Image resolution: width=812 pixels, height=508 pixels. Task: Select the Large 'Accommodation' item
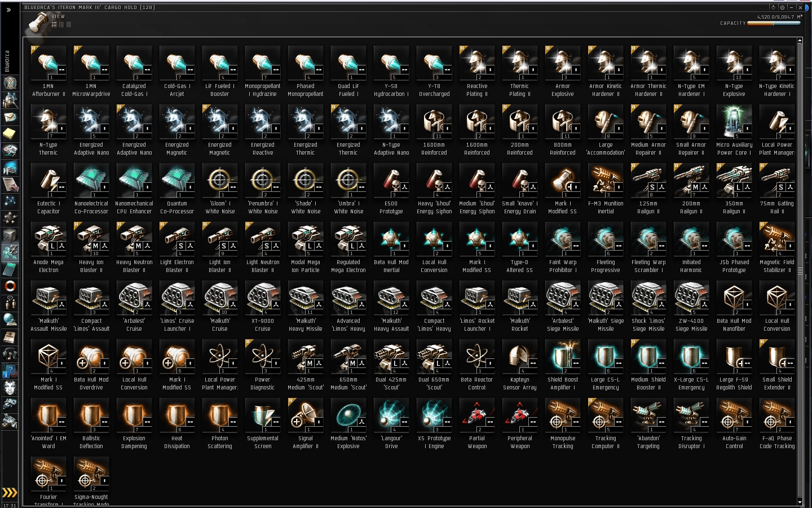[606, 130]
